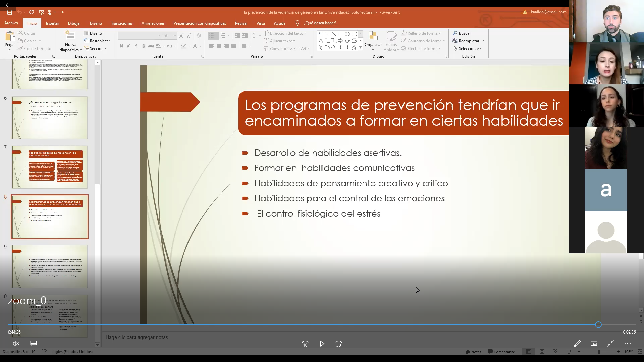Rewind 10 seconds button

click(x=305, y=344)
